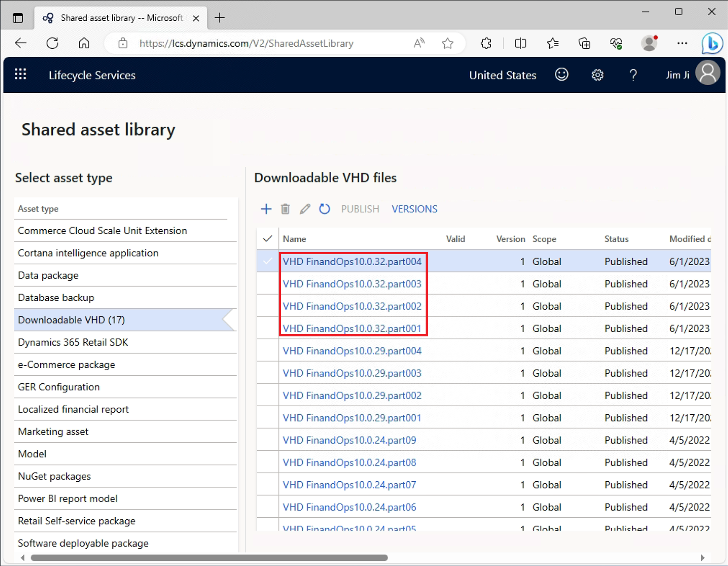Select NuGet packages asset type

(125, 476)
